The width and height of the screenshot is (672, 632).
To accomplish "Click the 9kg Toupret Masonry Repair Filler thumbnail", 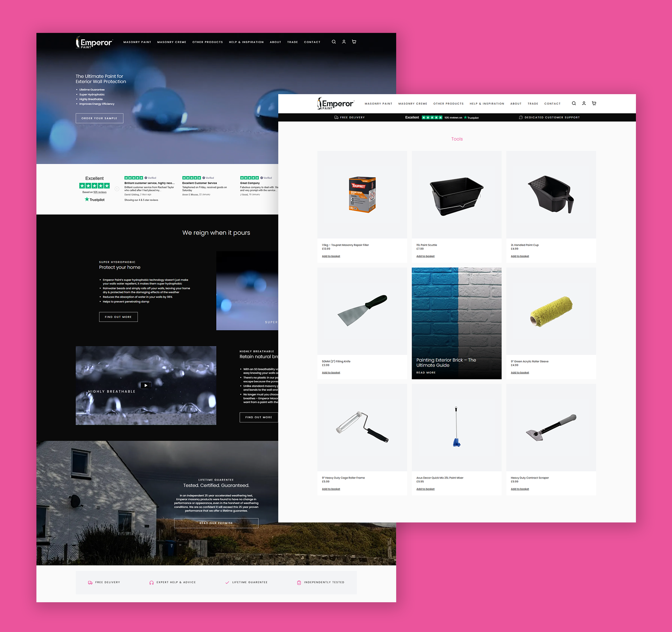I will click(x=361, y=194).
